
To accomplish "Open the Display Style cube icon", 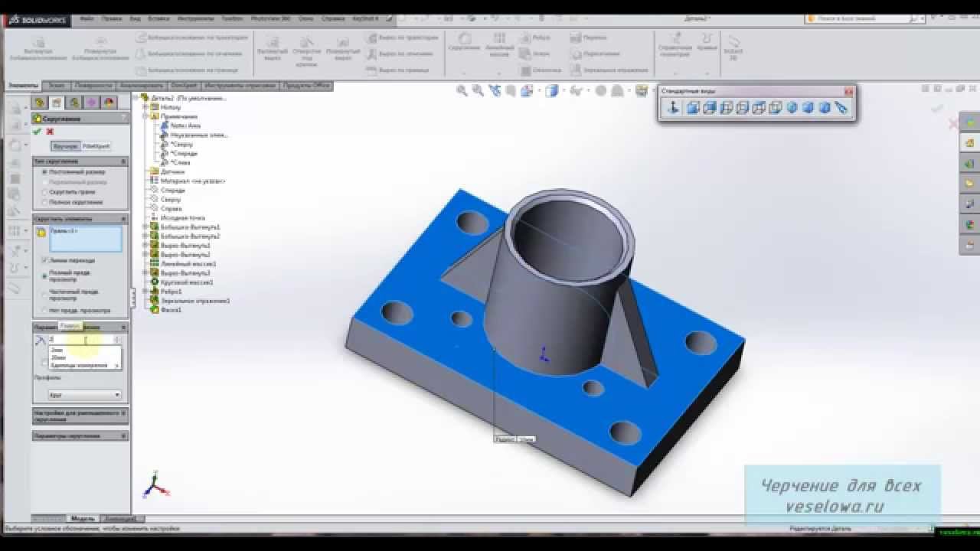I will pos(552,90).
